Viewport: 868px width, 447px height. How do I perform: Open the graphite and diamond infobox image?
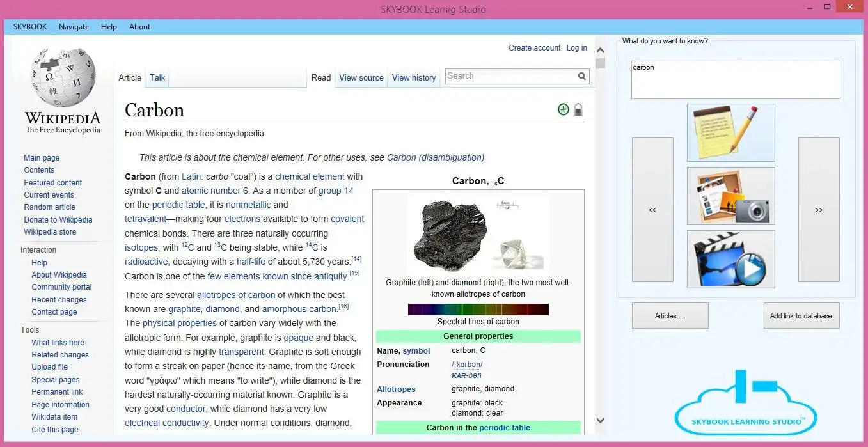[478, 235]
